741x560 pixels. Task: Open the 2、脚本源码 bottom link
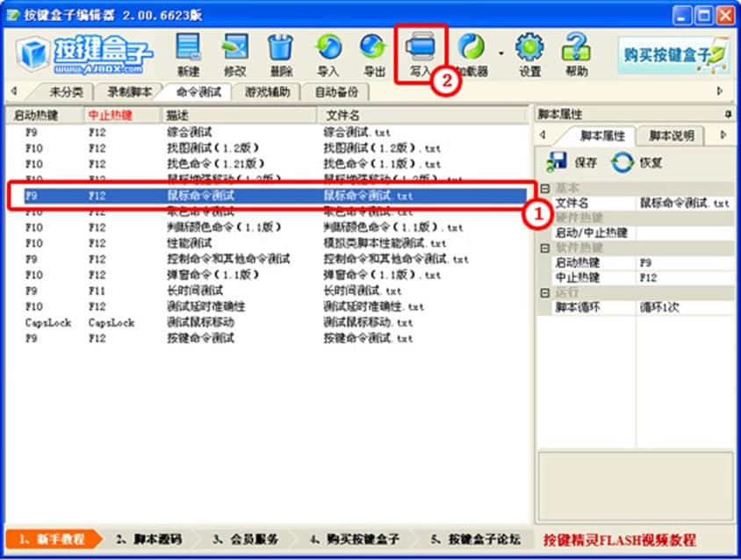pyautogui.click(x=149, y=539)
